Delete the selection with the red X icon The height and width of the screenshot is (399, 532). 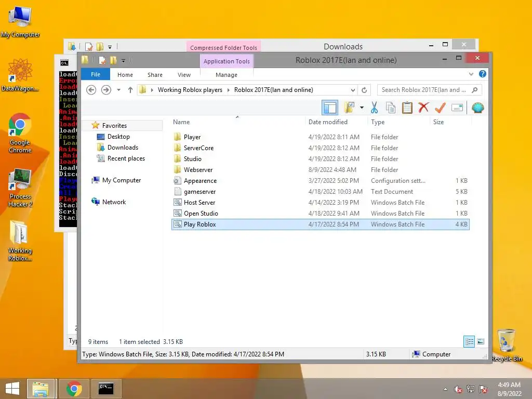tap(423, 108)
